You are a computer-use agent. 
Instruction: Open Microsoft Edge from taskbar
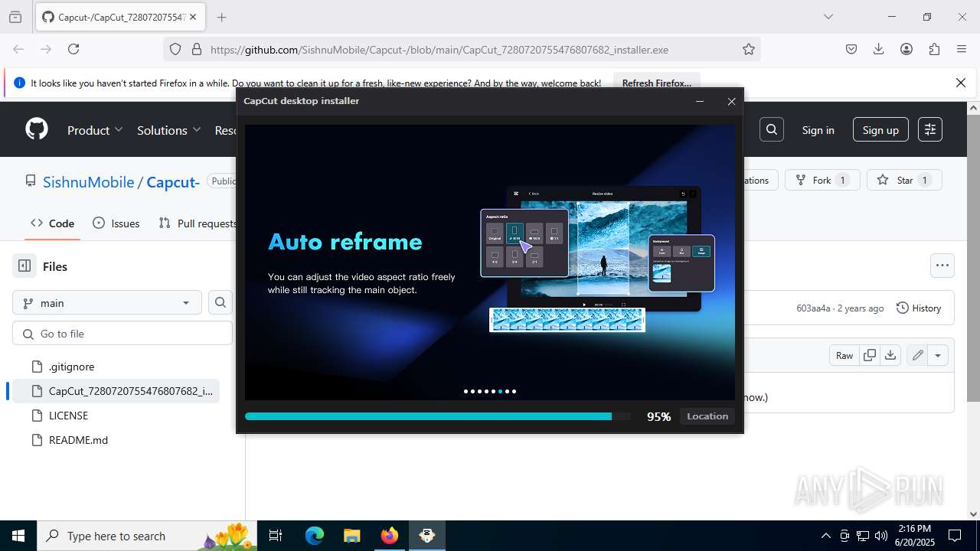coord(315,536)
